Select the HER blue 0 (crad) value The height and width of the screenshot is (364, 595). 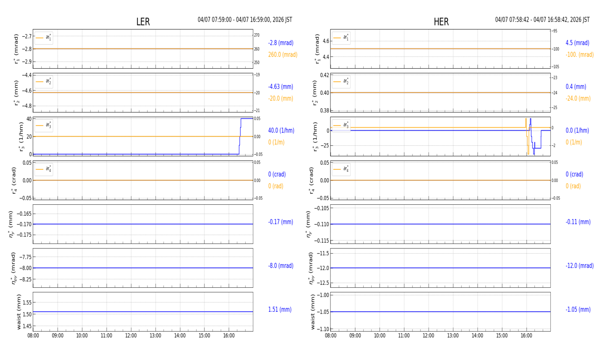coord(574,174)
